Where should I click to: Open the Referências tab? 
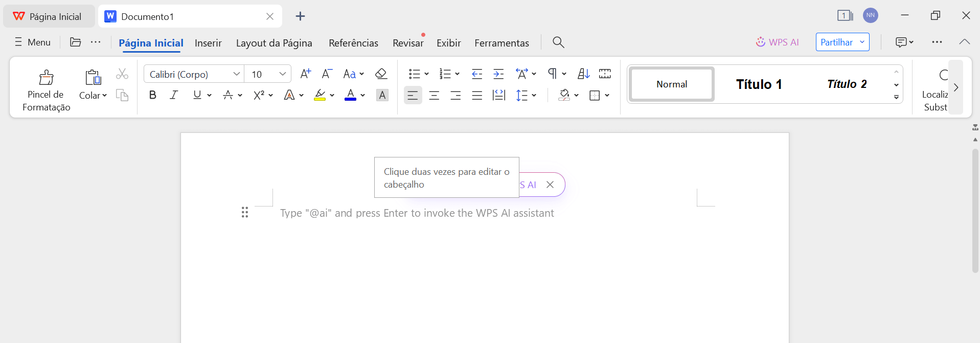tap(353, 43)
